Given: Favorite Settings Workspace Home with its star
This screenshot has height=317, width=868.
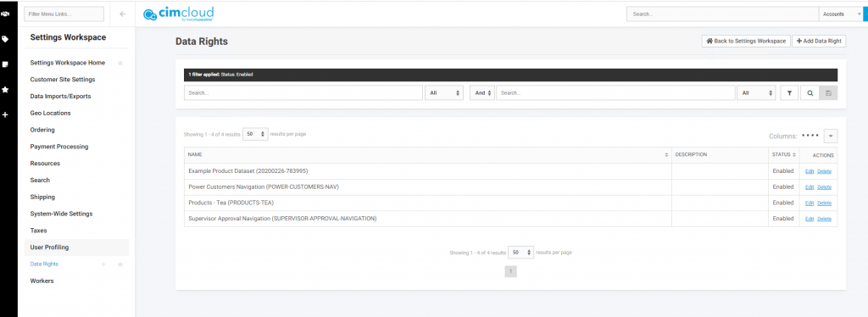Looking at the screenshot, I should (x=120, y=63).
